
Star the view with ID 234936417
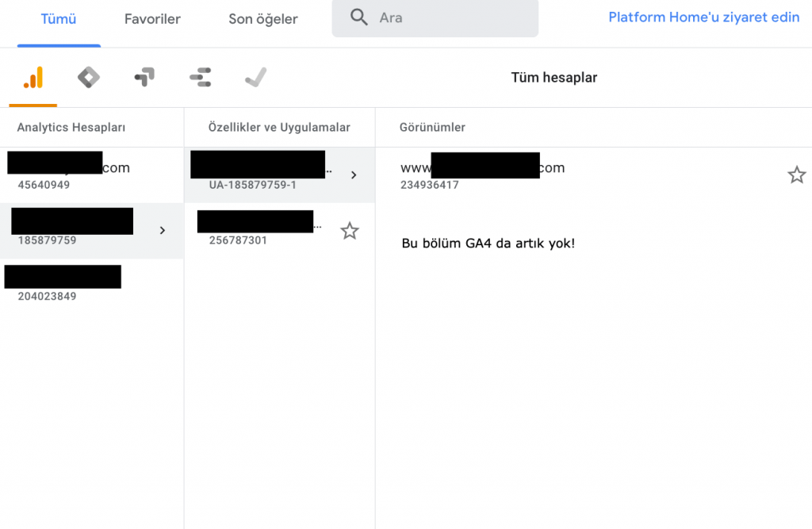click(x=796, y=175)
